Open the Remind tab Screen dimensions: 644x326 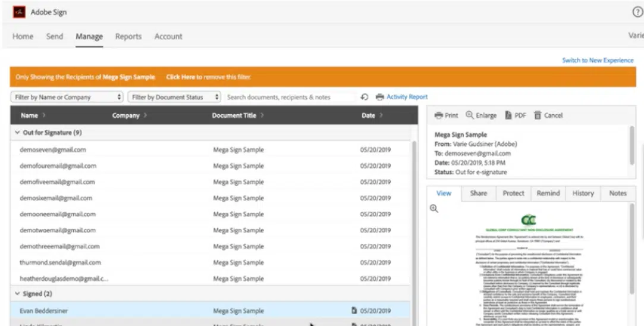pos(548,193)
